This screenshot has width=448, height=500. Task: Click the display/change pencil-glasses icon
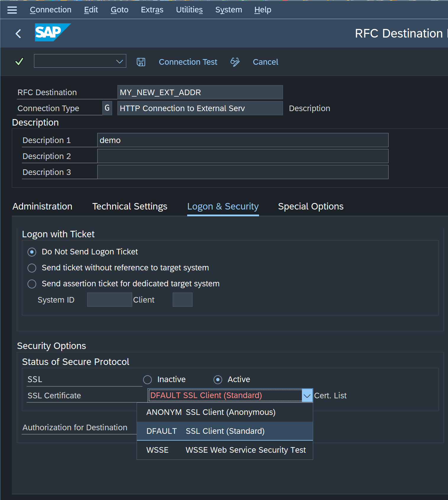click(x=235, y=62)
